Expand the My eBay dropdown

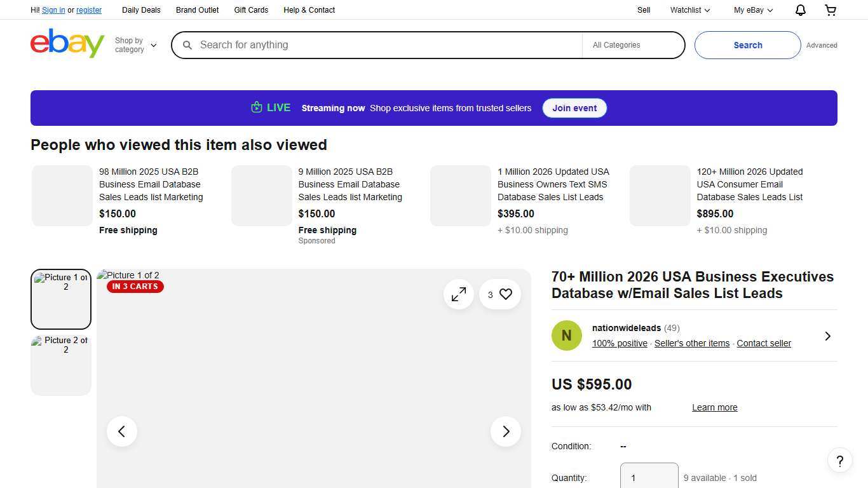point(752,10)
